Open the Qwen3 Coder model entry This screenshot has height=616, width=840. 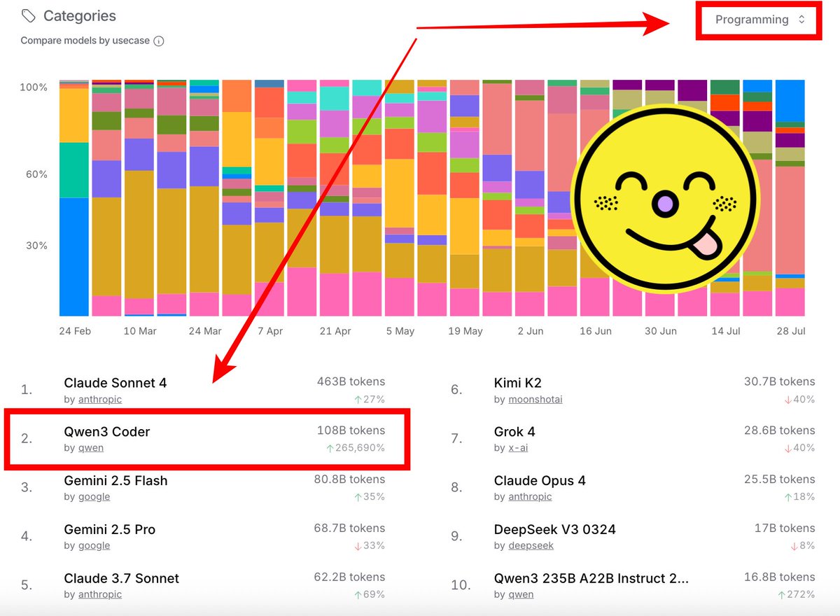(107, 432)
